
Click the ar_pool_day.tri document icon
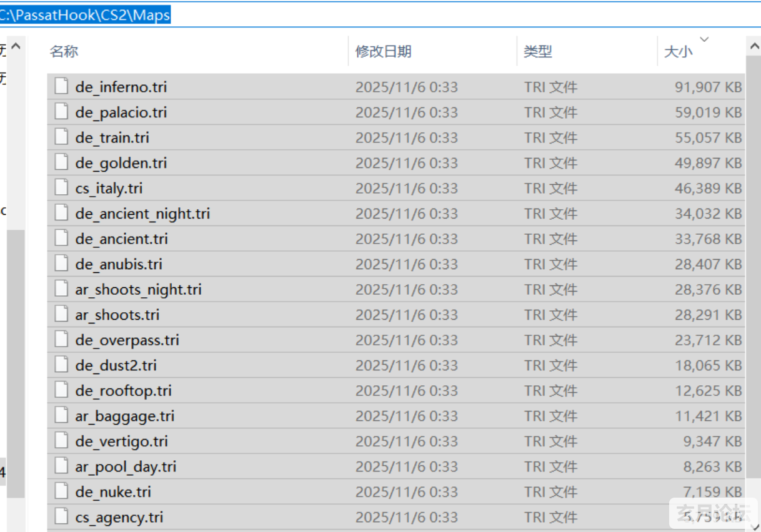coord(61,466)
